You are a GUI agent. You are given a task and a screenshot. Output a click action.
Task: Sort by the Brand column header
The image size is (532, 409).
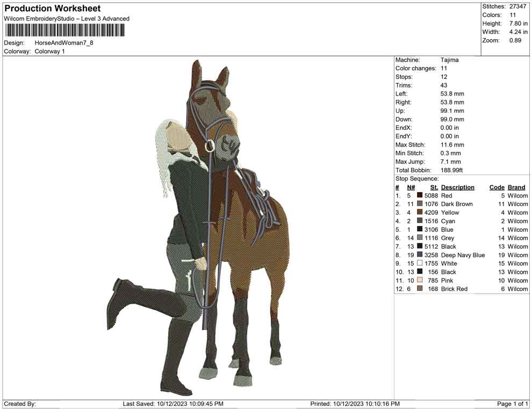[x=516, y=187]
